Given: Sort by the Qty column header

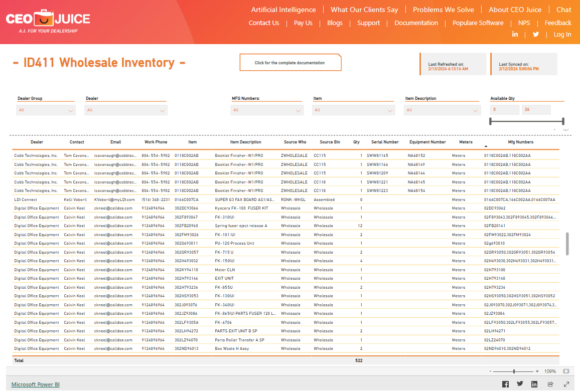Looking at the screenshot, I should [x=356, y=142].
